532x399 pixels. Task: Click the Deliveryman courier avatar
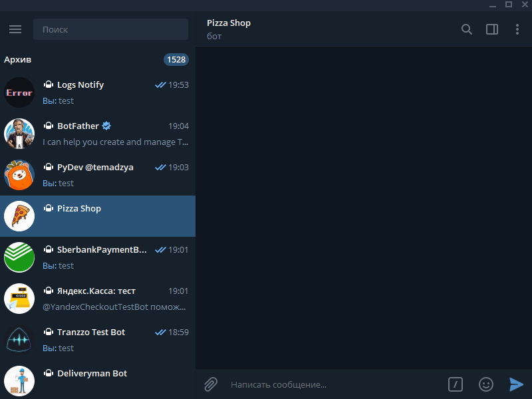pyautogui.click(x=19, y=381)
